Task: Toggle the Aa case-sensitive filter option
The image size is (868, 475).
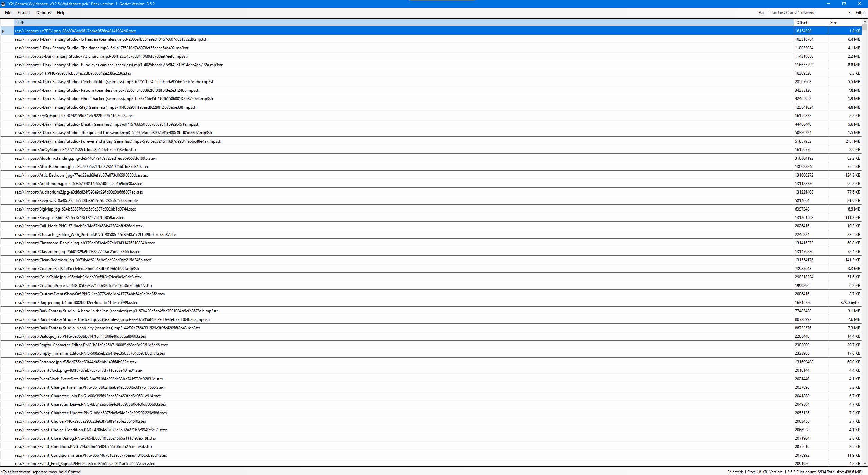Action: [x=761, y=13]
